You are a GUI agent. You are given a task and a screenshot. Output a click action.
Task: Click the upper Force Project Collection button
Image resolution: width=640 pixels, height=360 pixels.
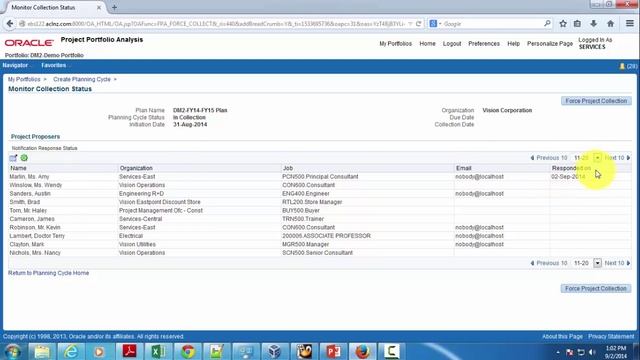tap(596, 101)
